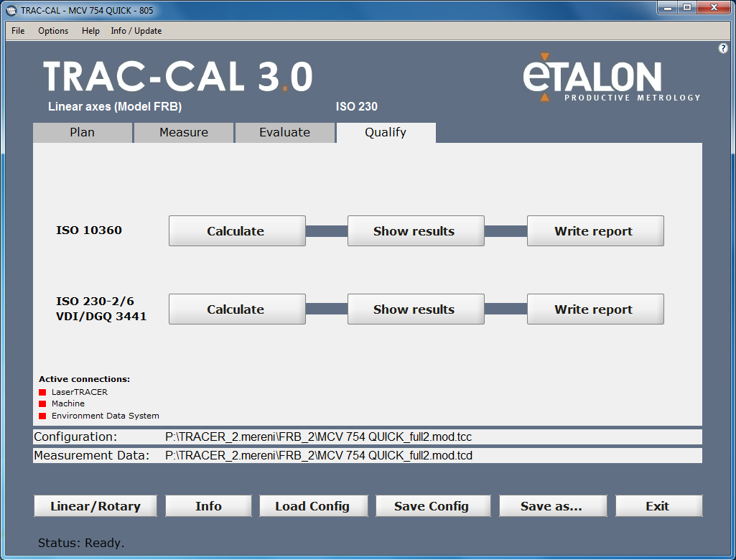Image resolution: width=736 pixels, height=560 pixels.
Task: Calculate ISO 230-2/6 VDI/DGQ 3441
Action: 237,309
